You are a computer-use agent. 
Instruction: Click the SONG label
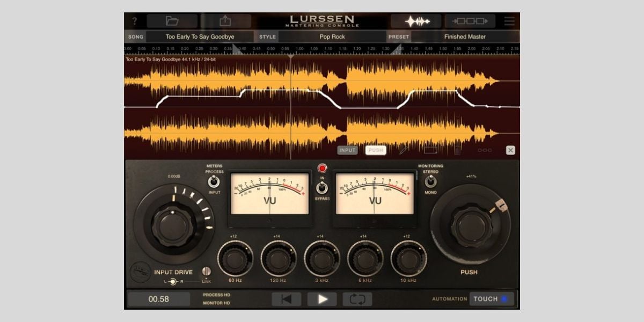(136, 37)
